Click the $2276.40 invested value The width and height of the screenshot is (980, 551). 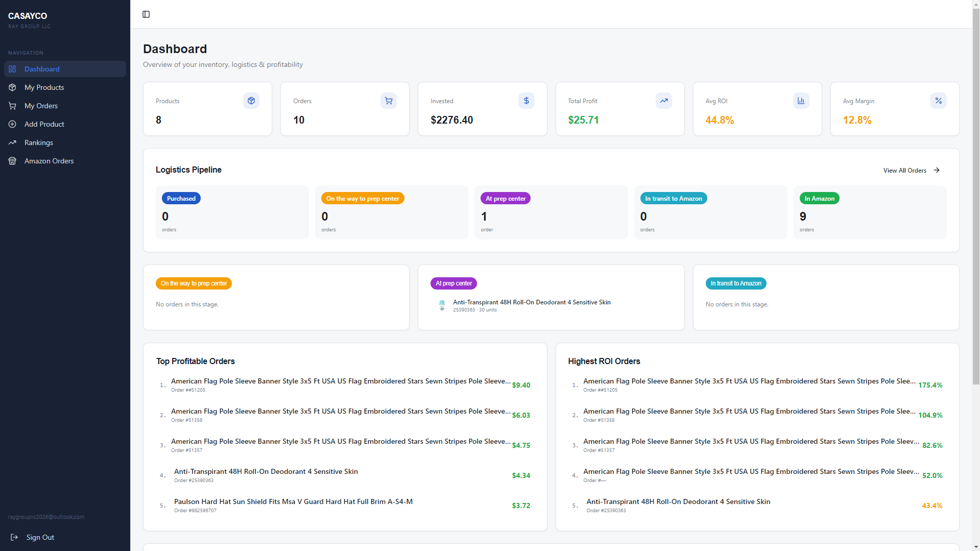pos(451,120)
